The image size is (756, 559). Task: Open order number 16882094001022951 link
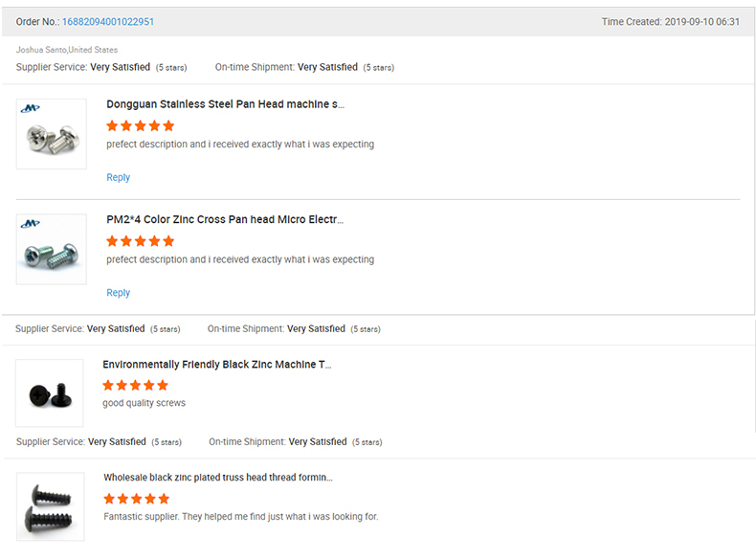click(x=108, y=22)
